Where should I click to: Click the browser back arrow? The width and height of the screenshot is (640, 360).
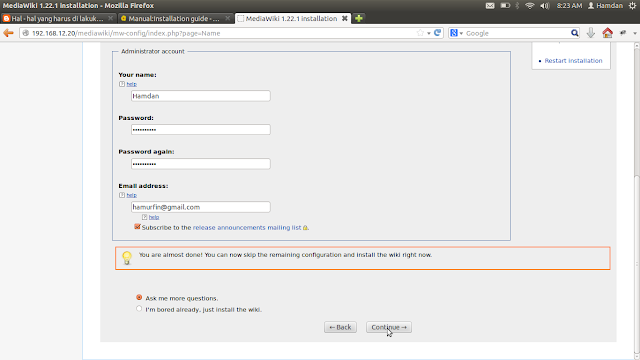point(8,33)
